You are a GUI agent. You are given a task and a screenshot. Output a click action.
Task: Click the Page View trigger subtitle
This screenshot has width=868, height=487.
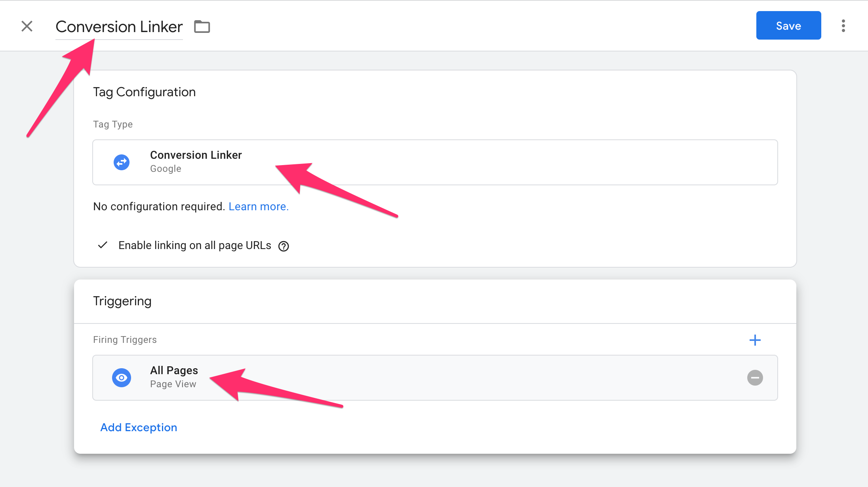[173, 384]
